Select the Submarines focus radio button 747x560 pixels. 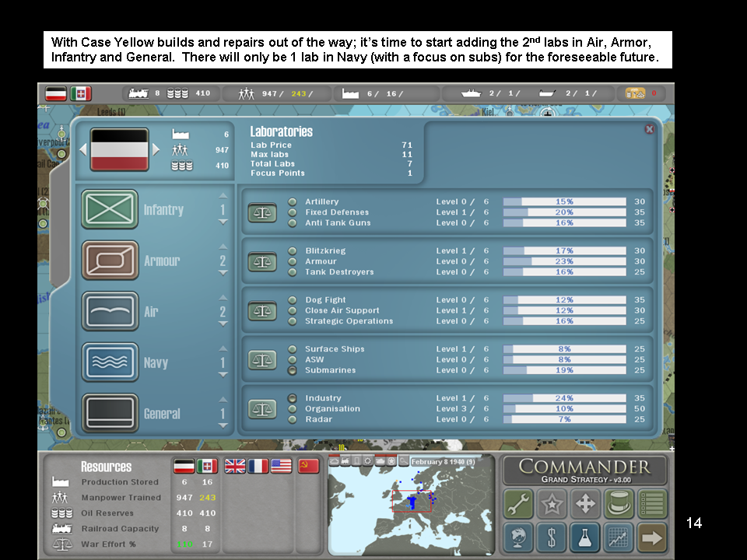293,370
